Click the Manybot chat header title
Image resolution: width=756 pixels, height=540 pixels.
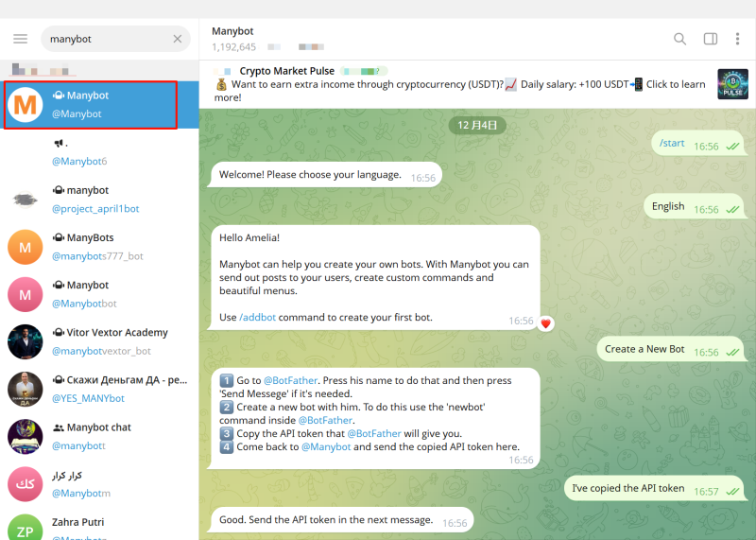232,31
